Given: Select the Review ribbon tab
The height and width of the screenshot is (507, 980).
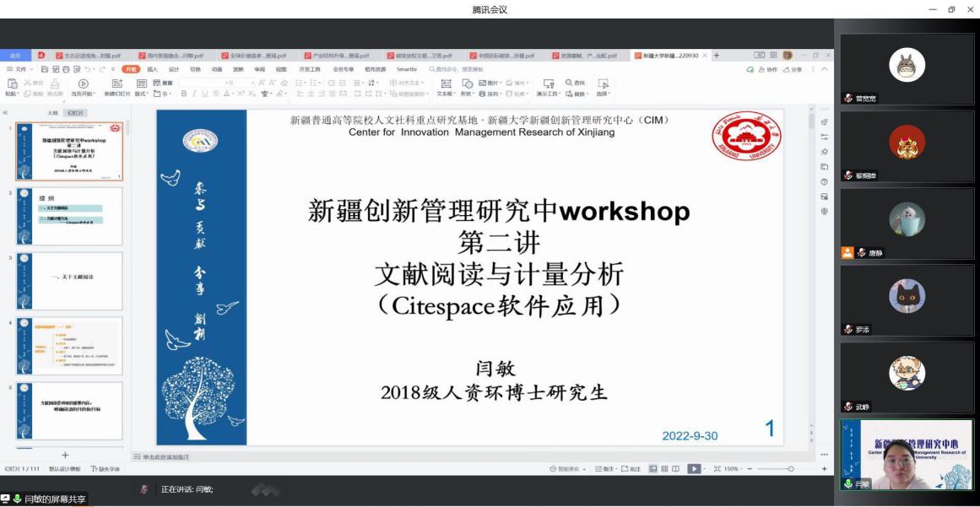Looking at the screenshot, I should click(259, 69).
